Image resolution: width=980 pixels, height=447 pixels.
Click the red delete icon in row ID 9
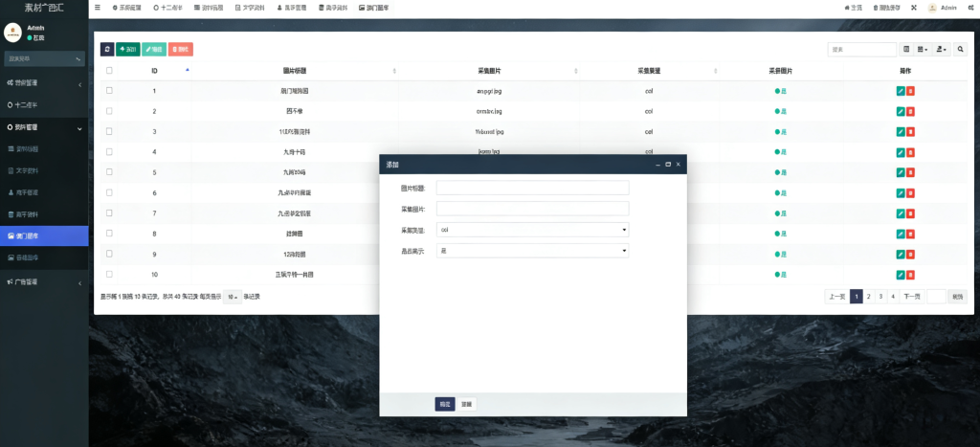[x=911, y=255]
